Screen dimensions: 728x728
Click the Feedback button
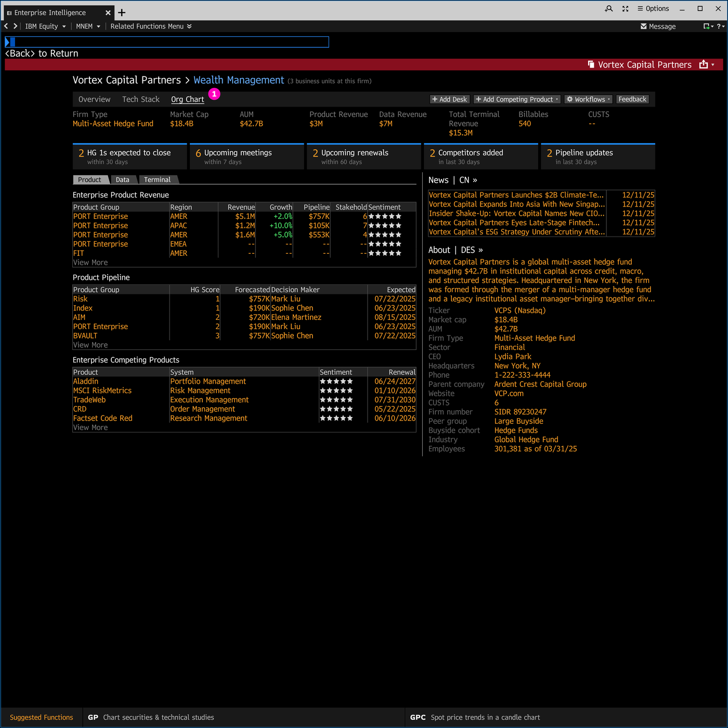click(x=632, y=99)
